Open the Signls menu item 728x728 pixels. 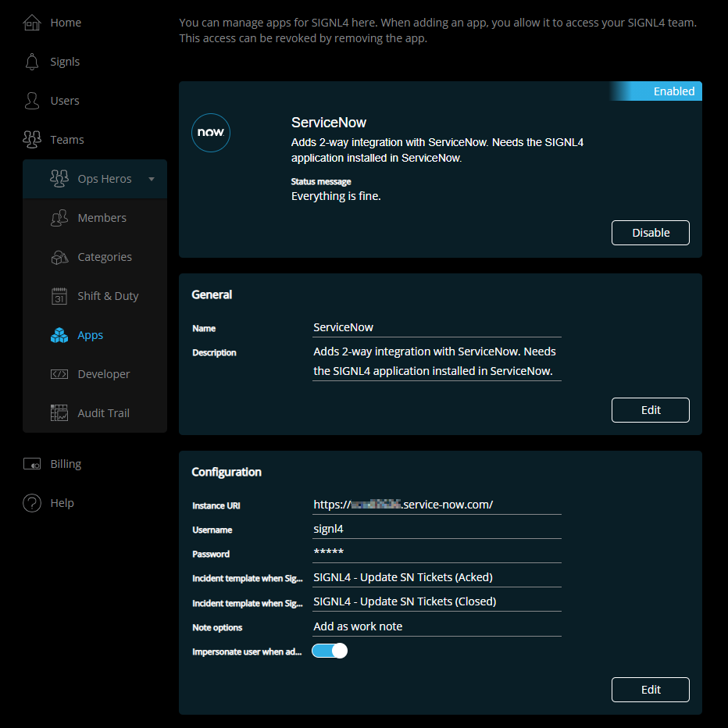point(65,61)
